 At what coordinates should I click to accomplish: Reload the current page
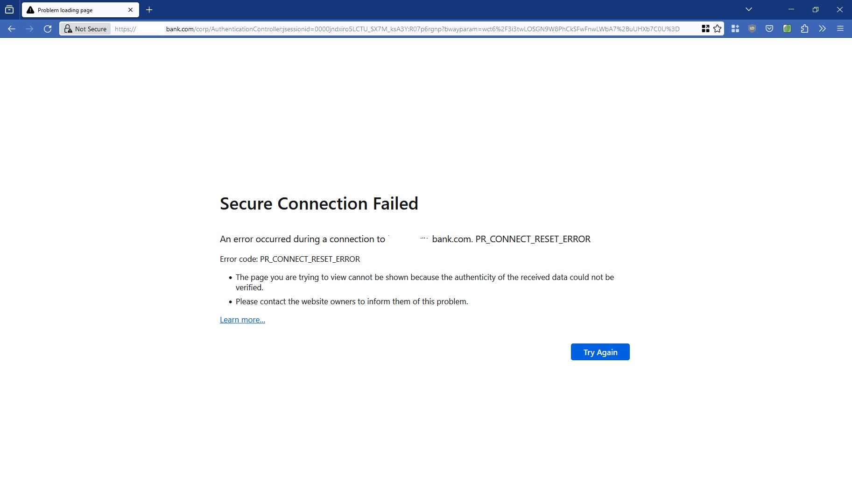tap(48, 28)
